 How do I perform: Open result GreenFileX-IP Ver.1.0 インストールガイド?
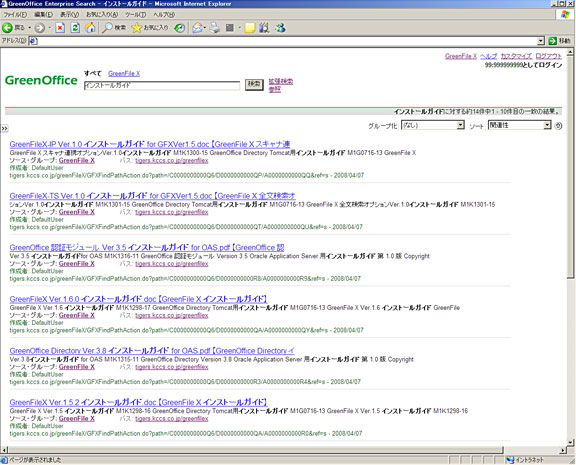pos(150,144)
